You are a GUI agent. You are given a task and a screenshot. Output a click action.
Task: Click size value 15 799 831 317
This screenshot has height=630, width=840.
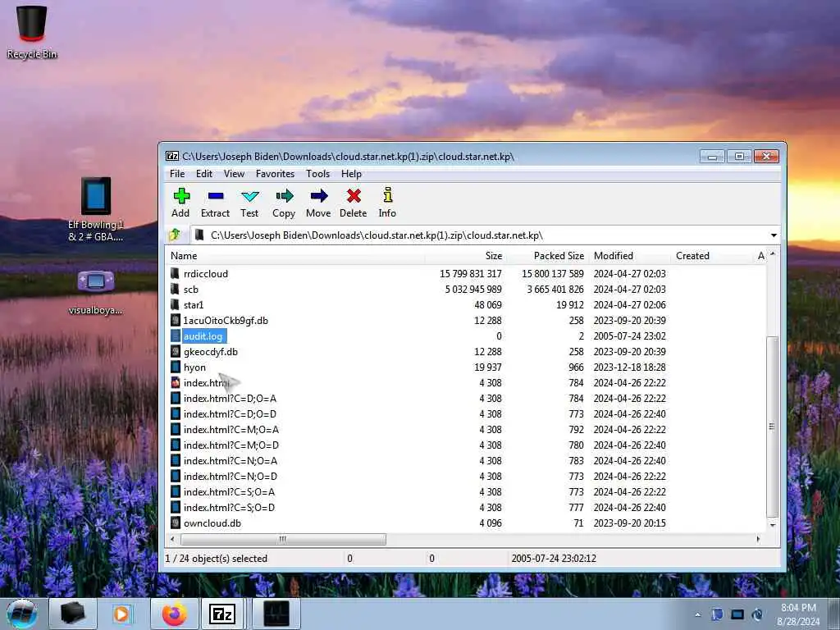tap(470, 274)
